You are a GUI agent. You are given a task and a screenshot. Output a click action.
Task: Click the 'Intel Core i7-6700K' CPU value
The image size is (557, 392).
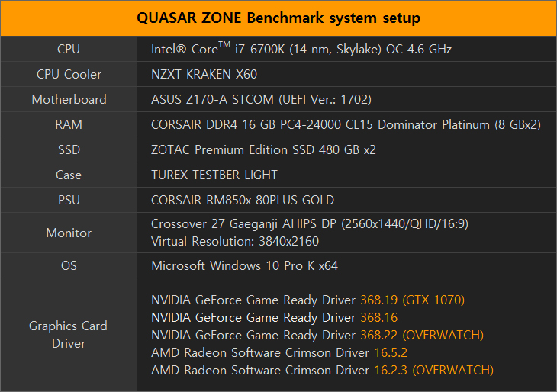pos(301,49)
